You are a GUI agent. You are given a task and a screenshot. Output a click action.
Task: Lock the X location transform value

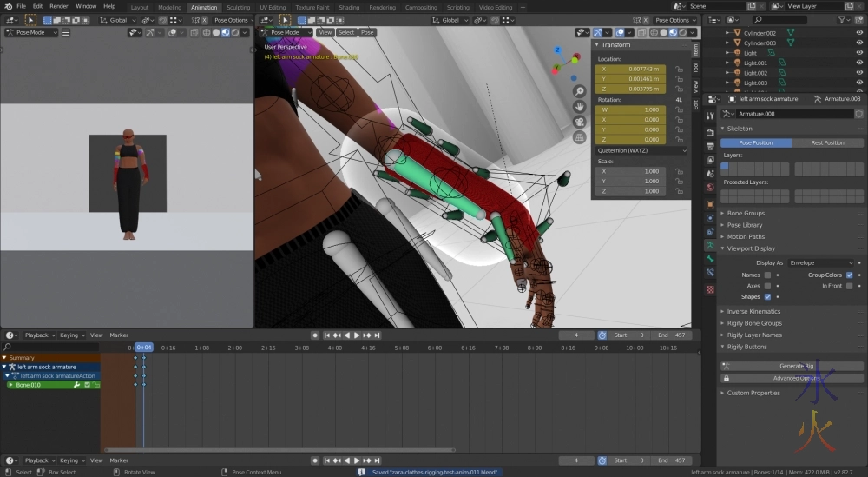679,69
